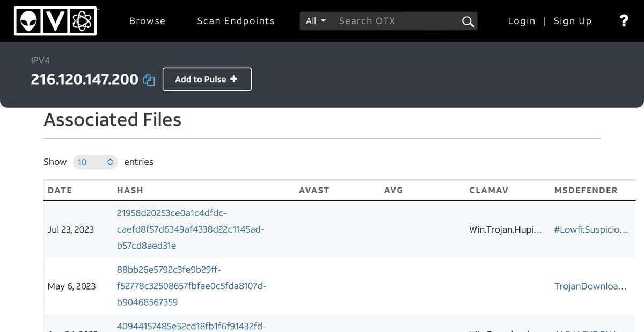Click the Login link
The image size is (644, 332).
coord(521,21)
